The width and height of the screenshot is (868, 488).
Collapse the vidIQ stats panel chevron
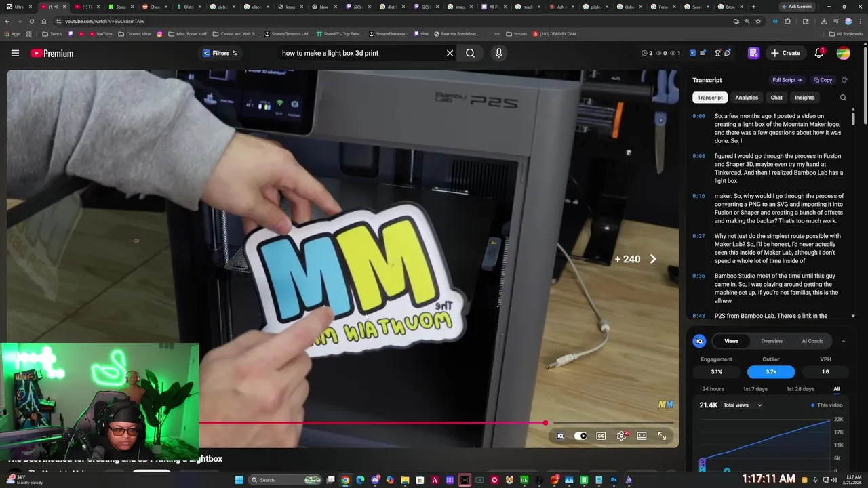click(843, 341)
